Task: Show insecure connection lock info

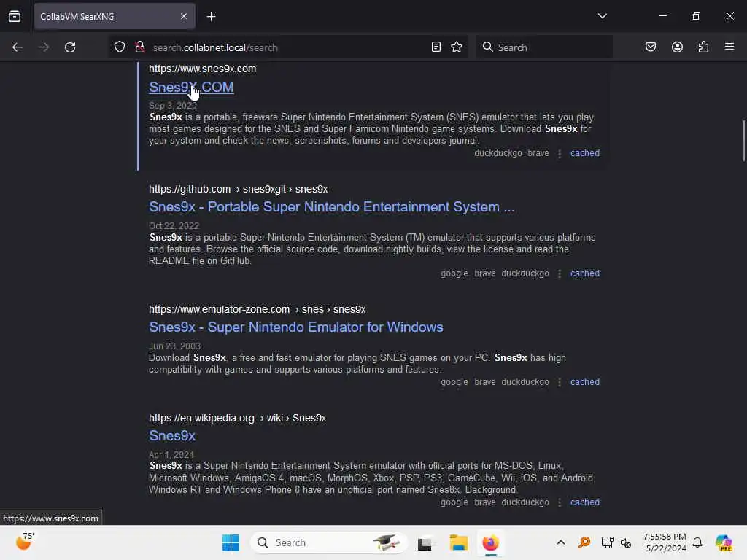Action: click(x=139, y=47)
